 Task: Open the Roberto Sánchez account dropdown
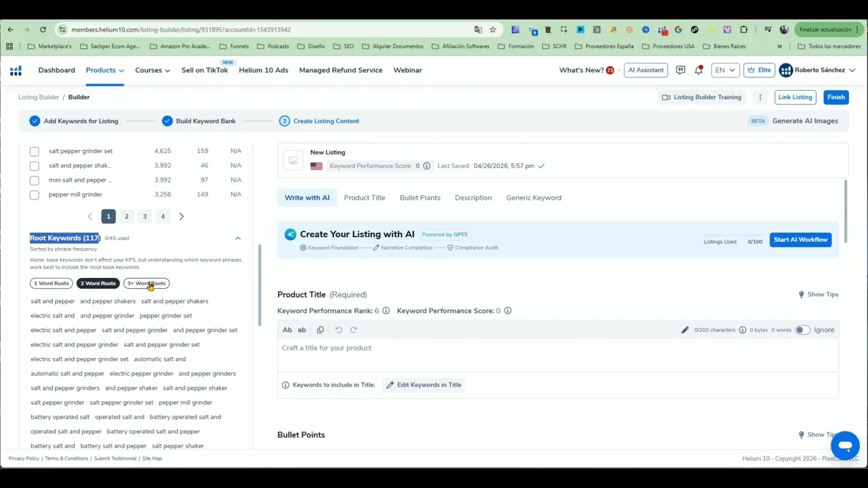[x=818, y=70]
